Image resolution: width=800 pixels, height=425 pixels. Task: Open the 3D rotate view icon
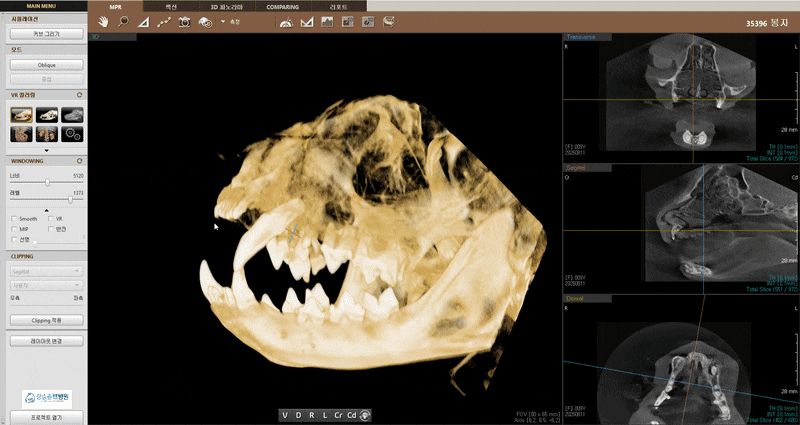(x=206, y=22)
